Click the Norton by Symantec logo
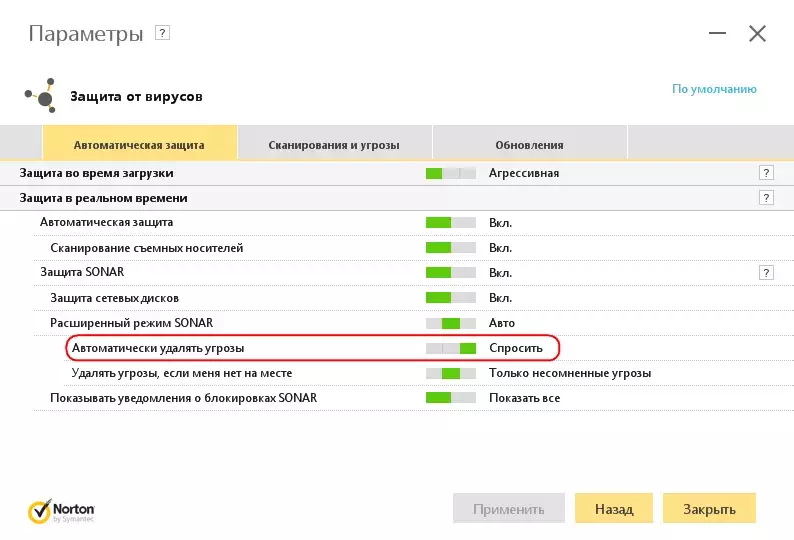Viewport: 794px width, 540px height. (61, 511)
